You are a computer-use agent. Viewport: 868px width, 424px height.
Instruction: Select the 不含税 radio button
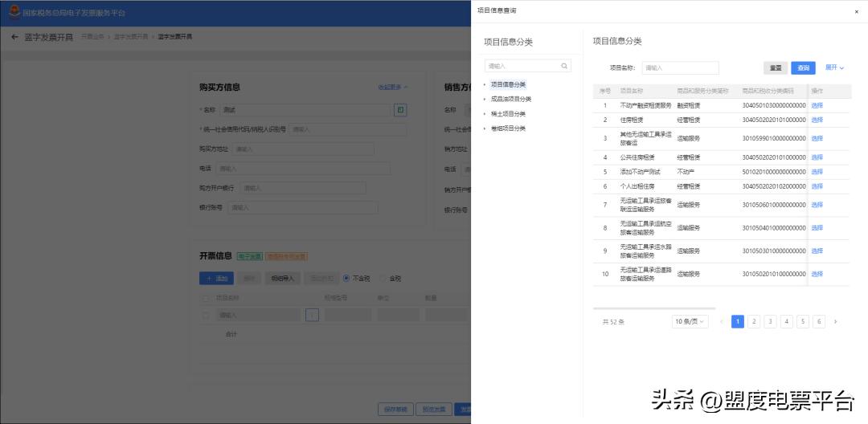tap(346, 278)
